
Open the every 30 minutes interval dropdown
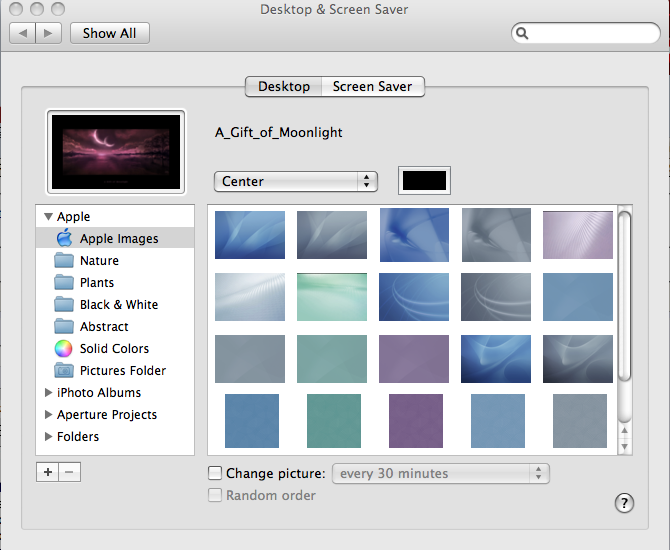tap(440, 473)
